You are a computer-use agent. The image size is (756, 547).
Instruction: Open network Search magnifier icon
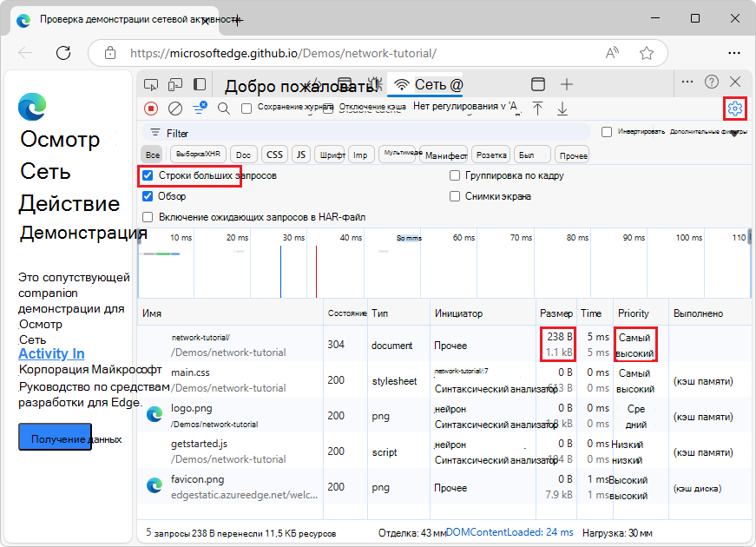coord(224,109)
